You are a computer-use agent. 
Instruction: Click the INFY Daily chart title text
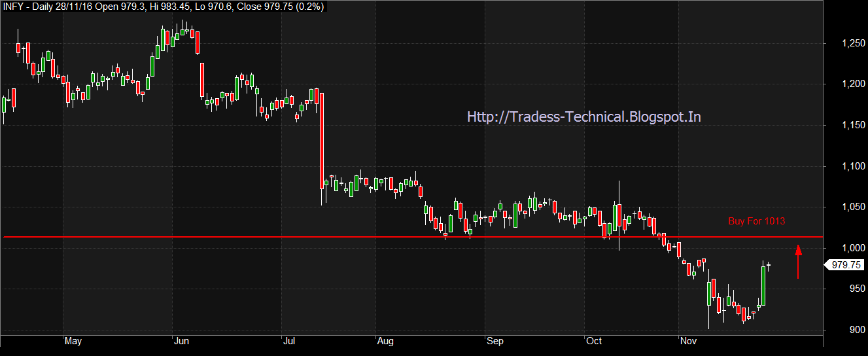click(162, 7)
